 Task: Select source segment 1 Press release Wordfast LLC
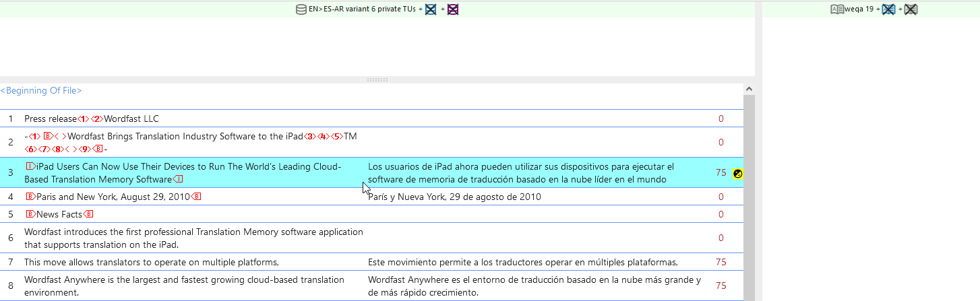(92, 119)
